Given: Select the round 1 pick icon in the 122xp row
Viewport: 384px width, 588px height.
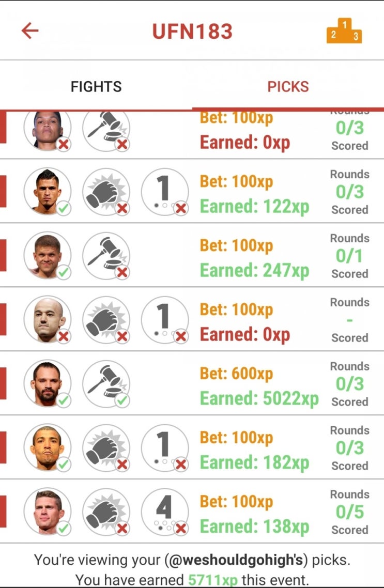Looking at the screenshot, I should [165, 192].
